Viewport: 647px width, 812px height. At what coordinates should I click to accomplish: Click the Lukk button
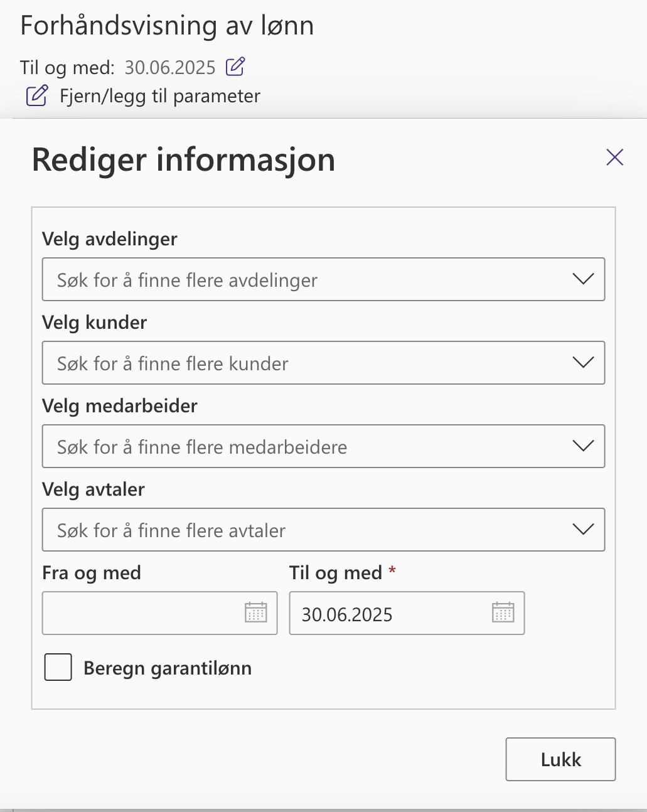560,759
